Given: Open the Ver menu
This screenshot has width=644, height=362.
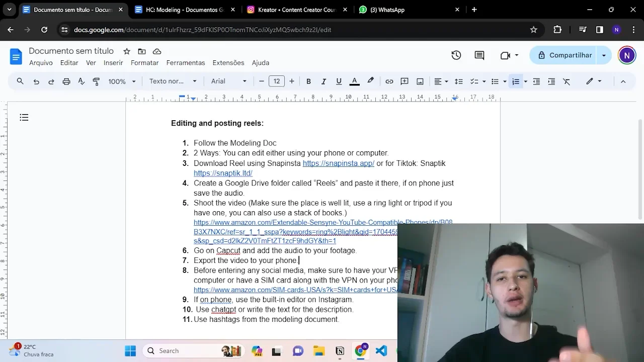Looking at the screenshot, I should tap(91, 63).
